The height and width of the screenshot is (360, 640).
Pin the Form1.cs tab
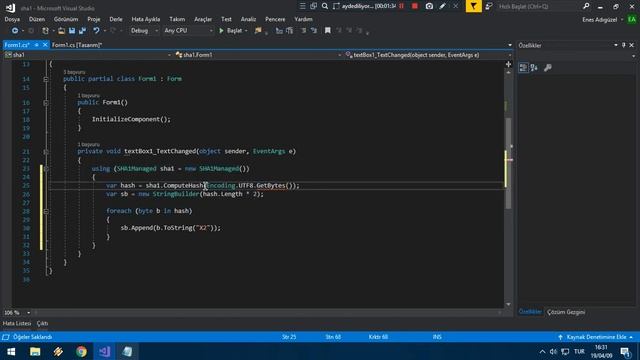[x=36, y=45]
